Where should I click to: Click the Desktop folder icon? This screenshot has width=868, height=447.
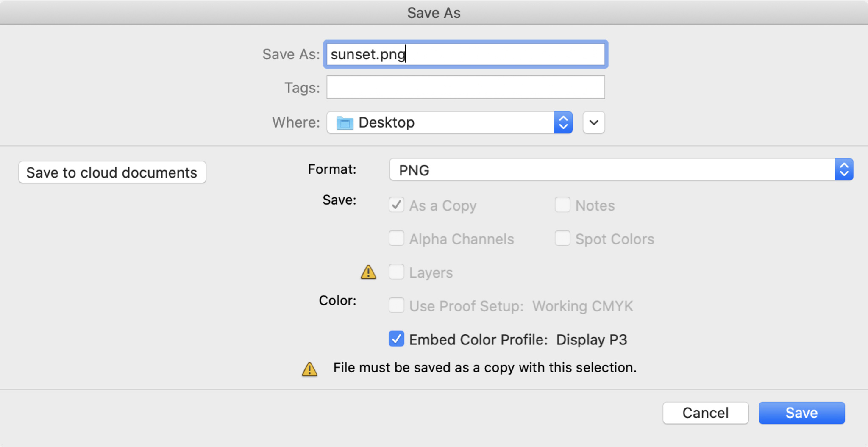click(345, 123)
